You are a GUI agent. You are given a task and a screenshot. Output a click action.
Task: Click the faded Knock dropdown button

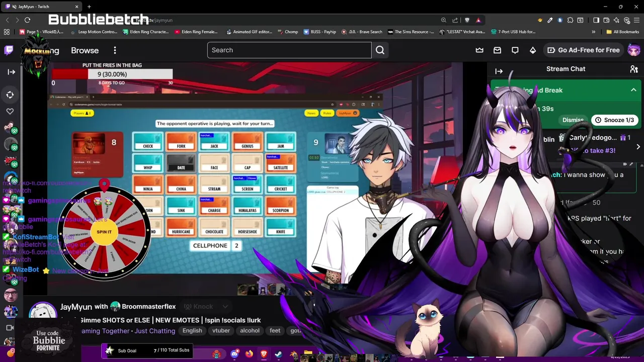206,307
